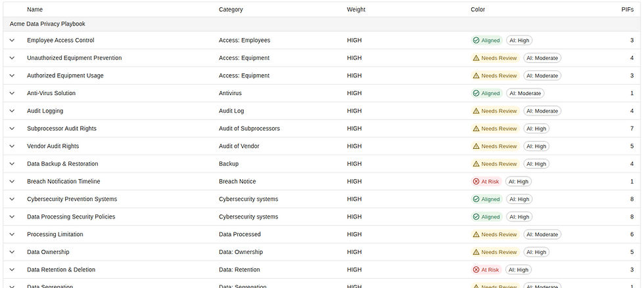
Task: Click At Risk badge for Breach Notification Timeline
Action: [x=486, y=181]
